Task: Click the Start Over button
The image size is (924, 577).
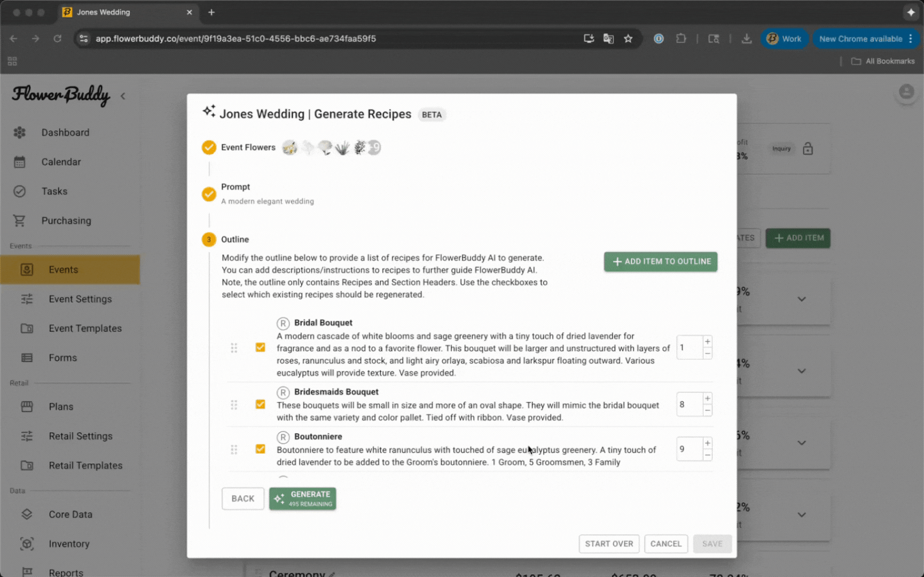Action: [609, 544]
